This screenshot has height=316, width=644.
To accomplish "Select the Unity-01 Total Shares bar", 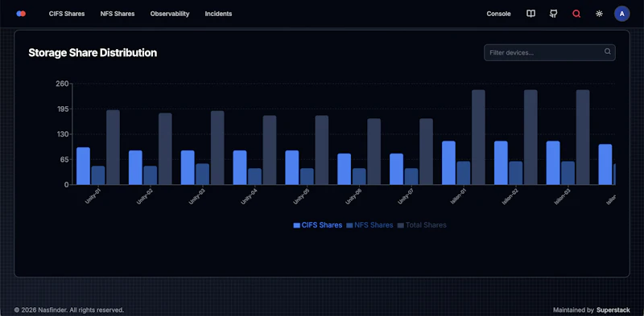I will click(113, 147).
